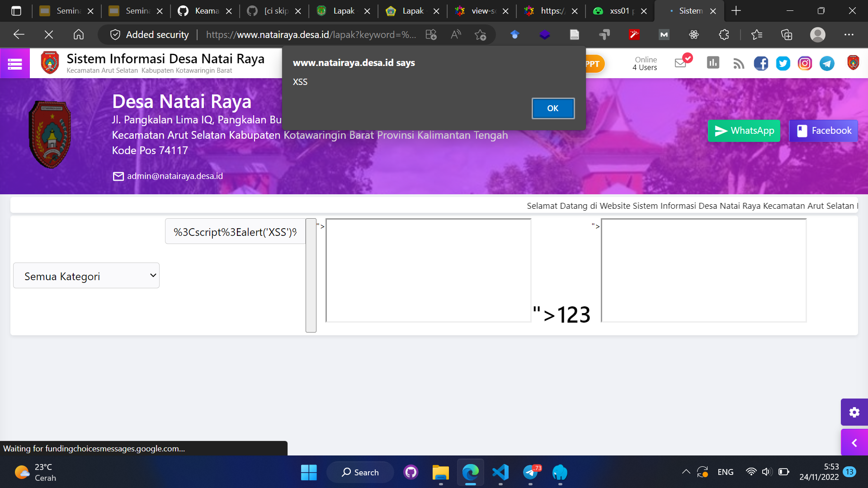Click the admin@natairaya.desa.id email link
The height and width of the screenshot is (488, 868).
coord(174,176)
